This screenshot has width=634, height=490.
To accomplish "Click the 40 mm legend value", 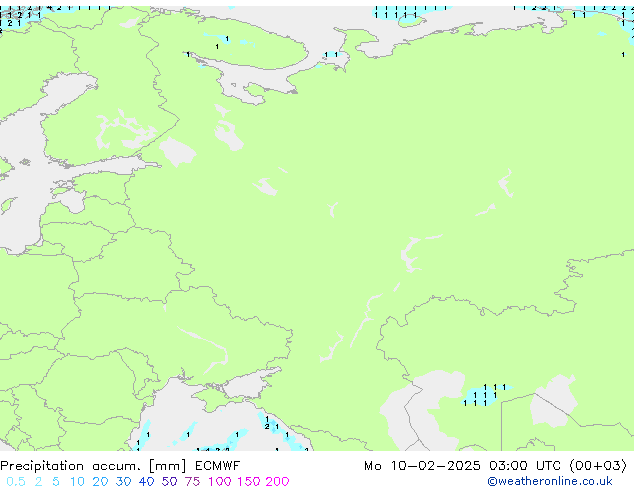I will [x=146, y=482].
